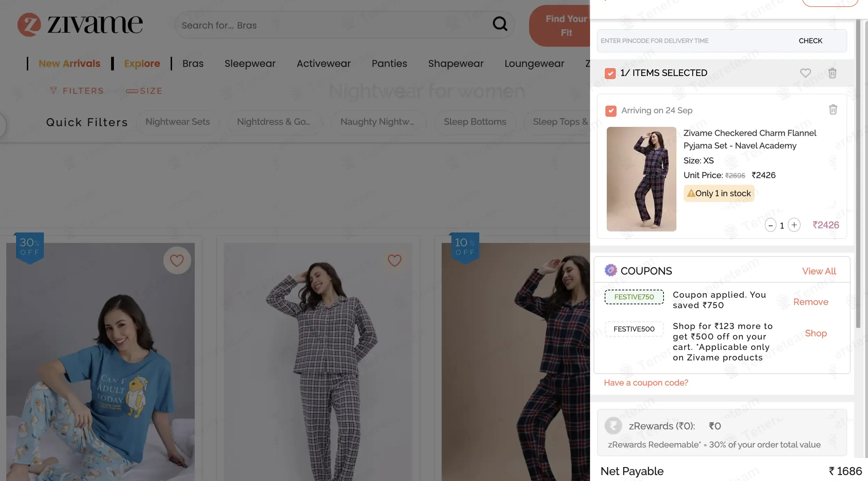The image size is (868, 481).
Task: Add all selected items to wishlist heart
Action: pyautogui.click(x=805, y=73)
